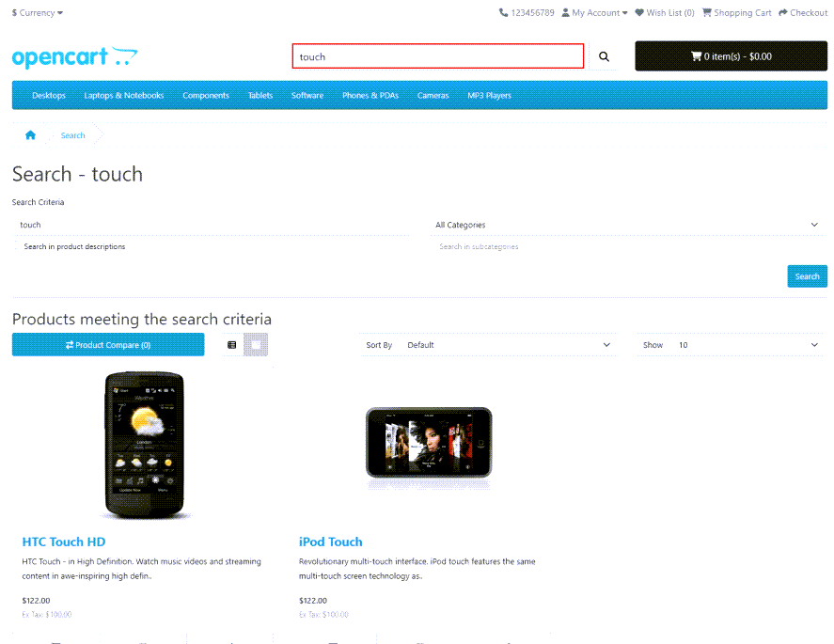Open HTC Touch HD title link

coord(64,542)
